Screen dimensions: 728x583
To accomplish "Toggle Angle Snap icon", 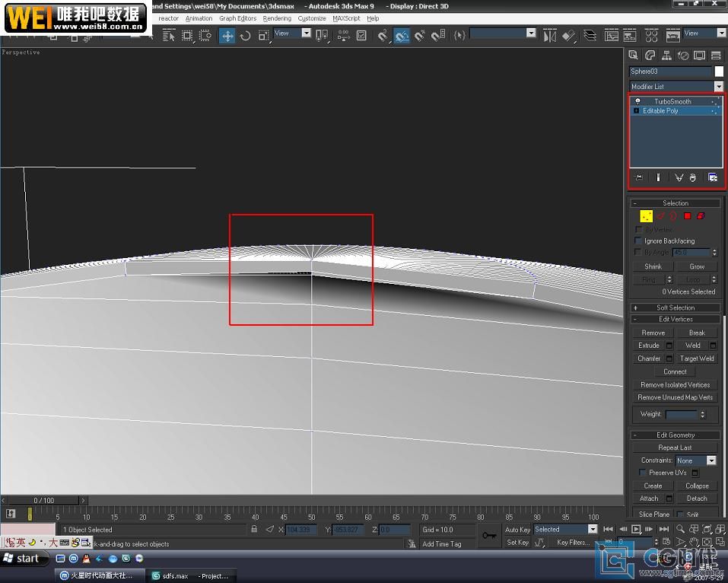I will (x=402, y=36).
